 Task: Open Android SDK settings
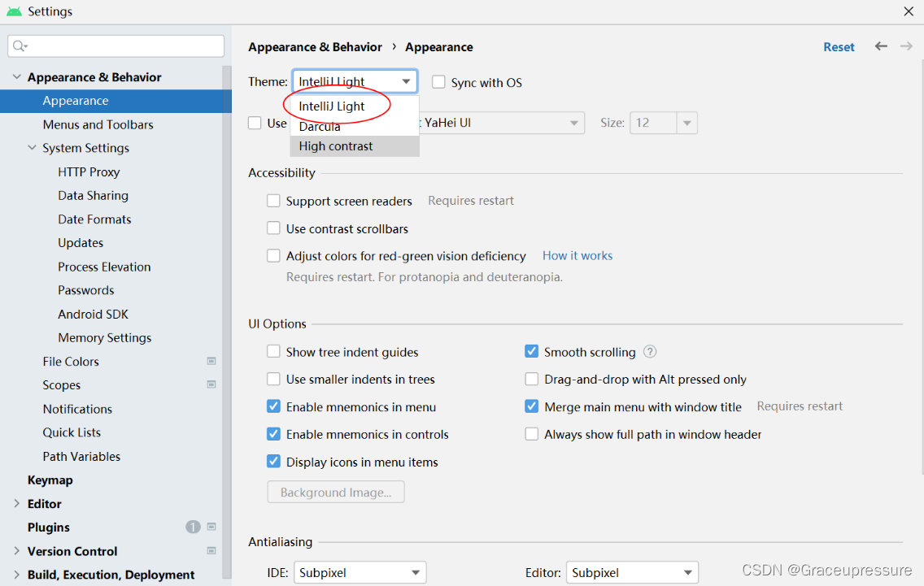coord(93,314)
